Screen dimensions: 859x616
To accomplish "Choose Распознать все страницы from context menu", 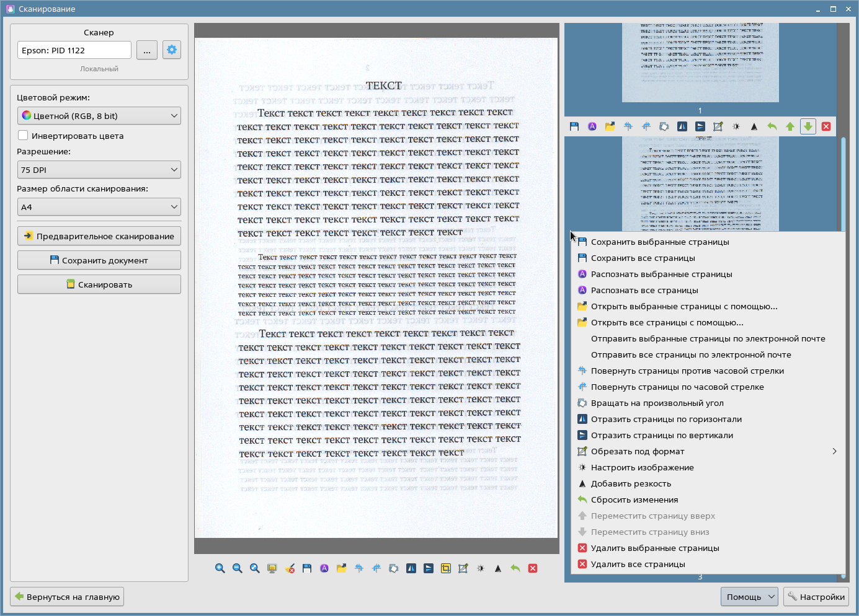I will 644,290.
